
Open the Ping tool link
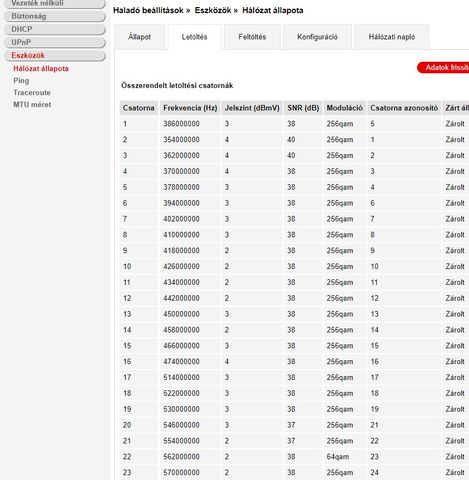click(x=21, y=80)
